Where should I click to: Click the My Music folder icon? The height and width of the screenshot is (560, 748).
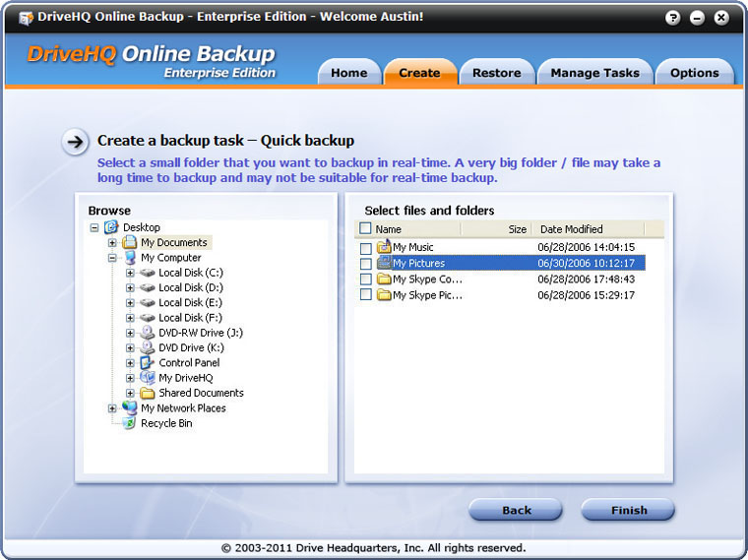tap(384, 247)
